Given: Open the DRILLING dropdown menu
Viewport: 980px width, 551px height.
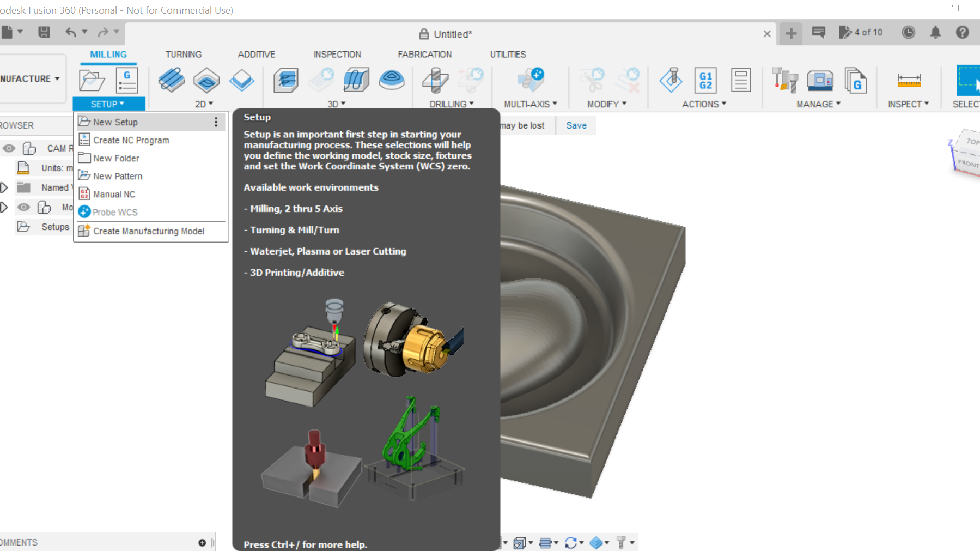Looking at the screenshot, I should tap(452, 104).
